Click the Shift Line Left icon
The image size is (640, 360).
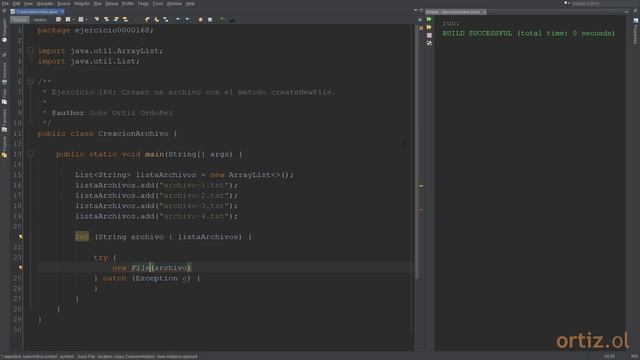click(x=178, y=19)
